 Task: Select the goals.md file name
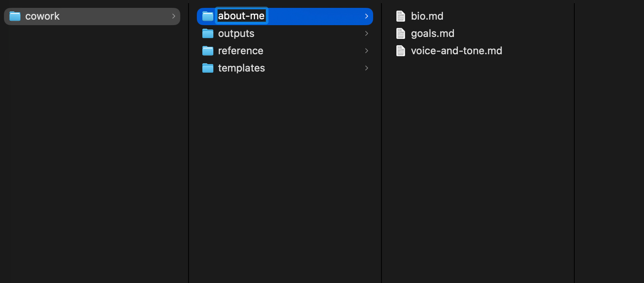[x=433, y=34]
